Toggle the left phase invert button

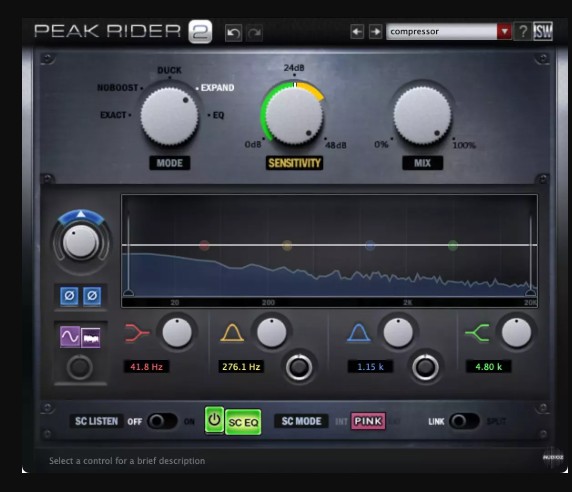tap(69, 296)
